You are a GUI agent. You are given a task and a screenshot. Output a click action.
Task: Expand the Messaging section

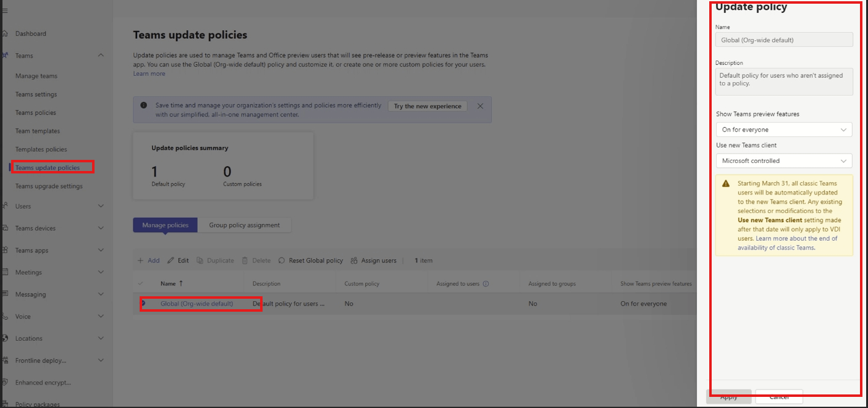tap(101, 294)
